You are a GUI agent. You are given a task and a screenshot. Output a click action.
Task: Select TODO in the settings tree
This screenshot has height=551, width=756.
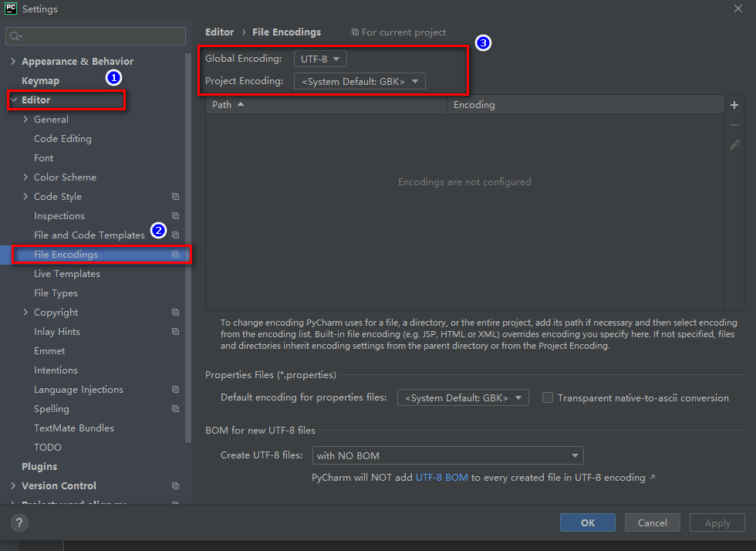point(48,448)
